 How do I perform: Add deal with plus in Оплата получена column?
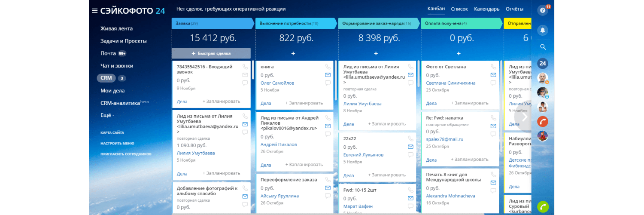pyautogui.click(x=459, y=53)
